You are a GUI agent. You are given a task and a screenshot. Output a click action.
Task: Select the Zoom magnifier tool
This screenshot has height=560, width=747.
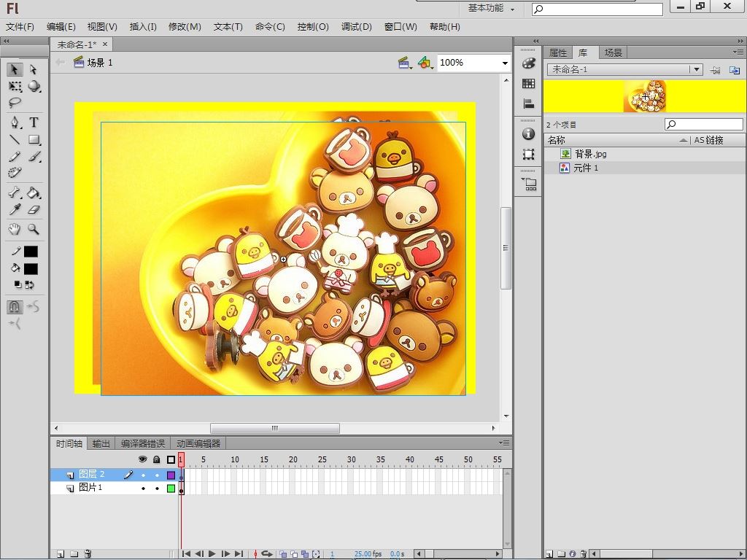pyautogui.click(x=34, y=229)
